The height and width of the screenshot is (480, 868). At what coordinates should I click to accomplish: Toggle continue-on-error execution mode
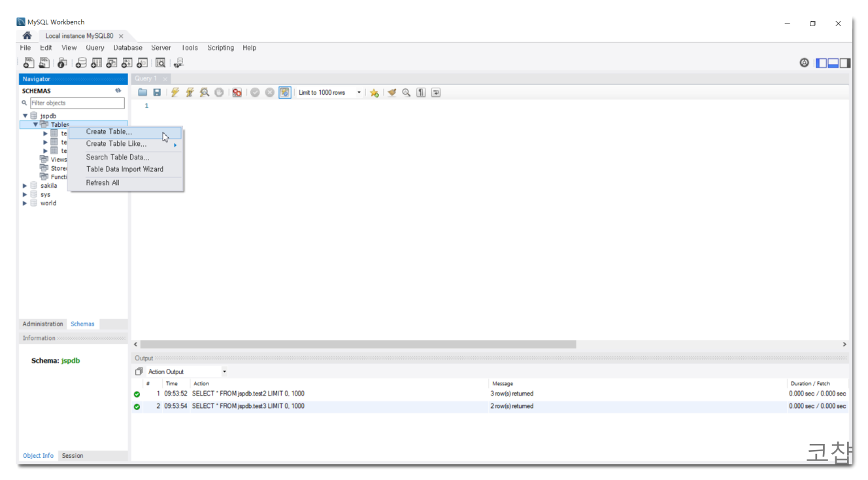[x=237, y=93]
